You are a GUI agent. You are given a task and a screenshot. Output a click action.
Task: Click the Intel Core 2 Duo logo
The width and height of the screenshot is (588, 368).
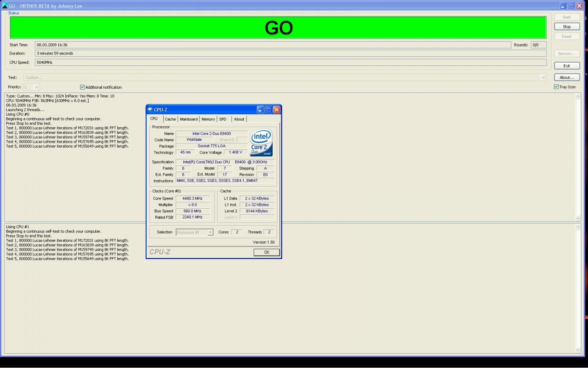point(261,143)
